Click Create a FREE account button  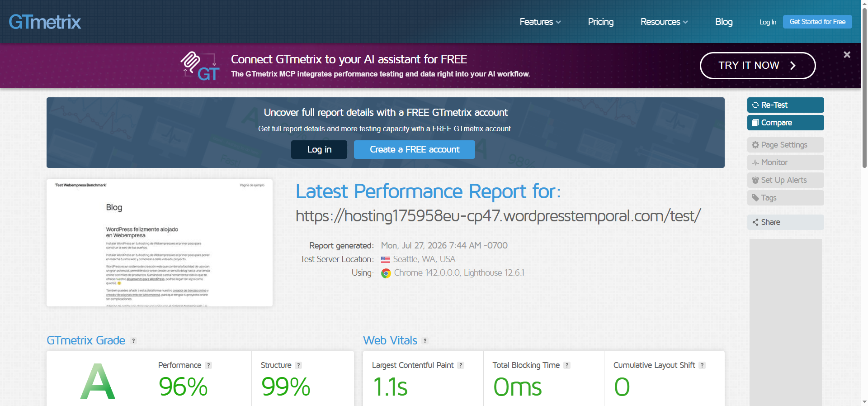[415, 149]
